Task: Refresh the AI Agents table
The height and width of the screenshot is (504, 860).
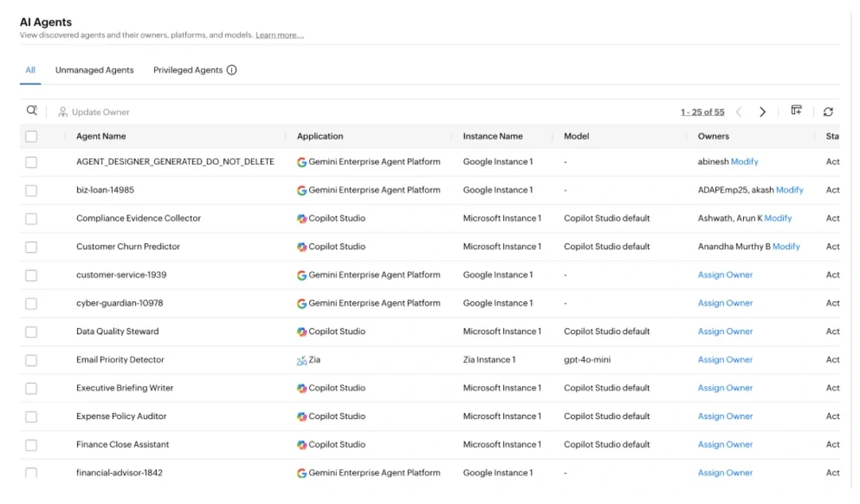Action: tap(828, 112)
